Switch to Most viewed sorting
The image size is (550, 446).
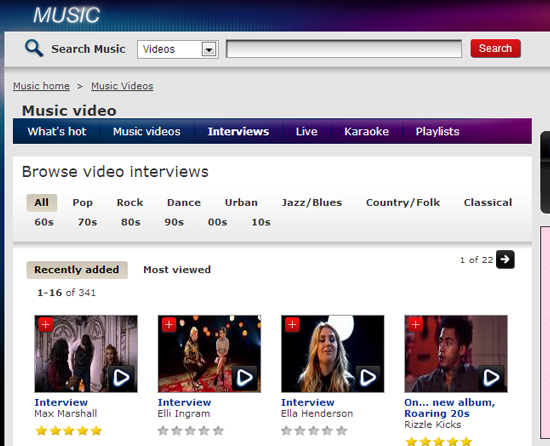click(x=177, y=270)
